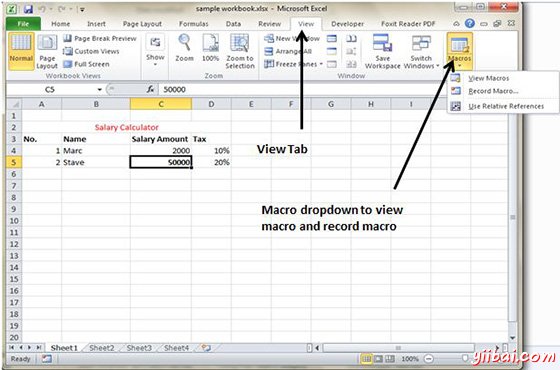
Task: Open the File tab
Action: [23, 24]
